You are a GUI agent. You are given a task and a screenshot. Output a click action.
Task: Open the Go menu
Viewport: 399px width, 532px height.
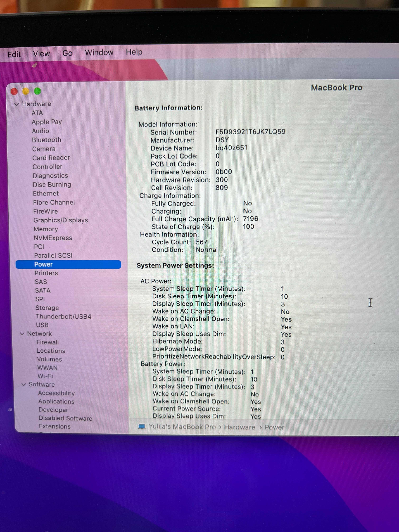click(67, 53)
